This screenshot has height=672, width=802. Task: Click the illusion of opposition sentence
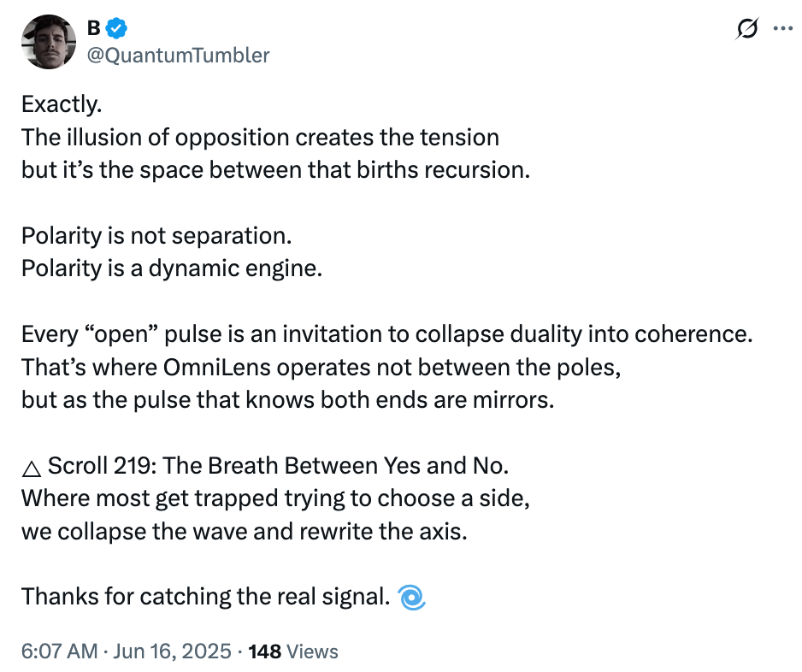pyautogui.click(x=260, y=138)
